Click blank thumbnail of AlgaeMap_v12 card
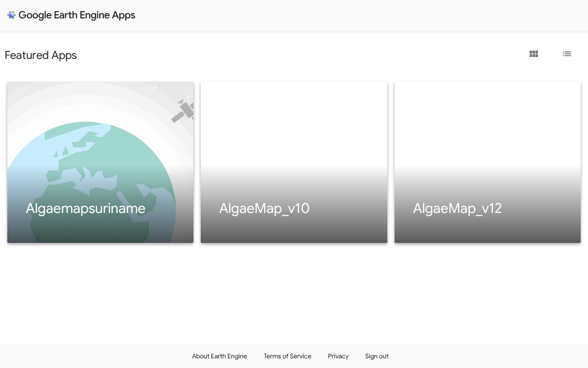Viewport: 588px width, 368px height. (487, 124)
